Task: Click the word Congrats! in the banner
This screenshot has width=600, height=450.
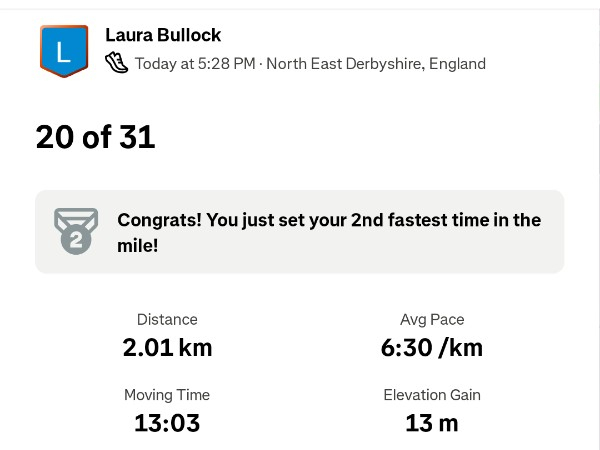Action: 158,220
